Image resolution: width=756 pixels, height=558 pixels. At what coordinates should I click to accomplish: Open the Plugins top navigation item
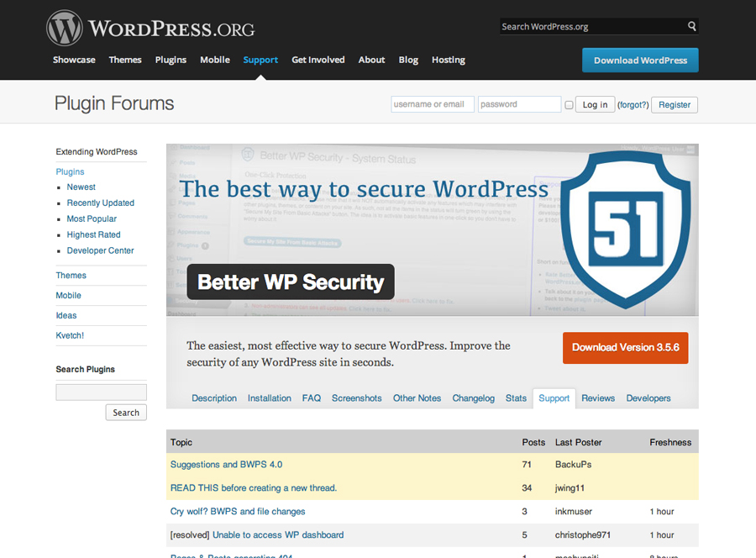pos(171,60)
